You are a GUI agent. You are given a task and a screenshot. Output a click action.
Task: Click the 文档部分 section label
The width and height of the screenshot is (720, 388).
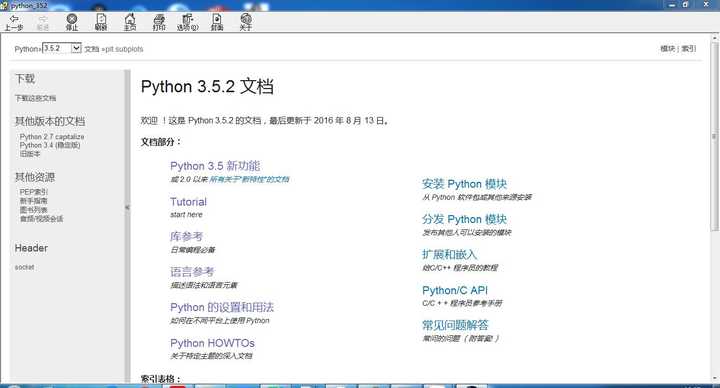(x=161, y=142)
